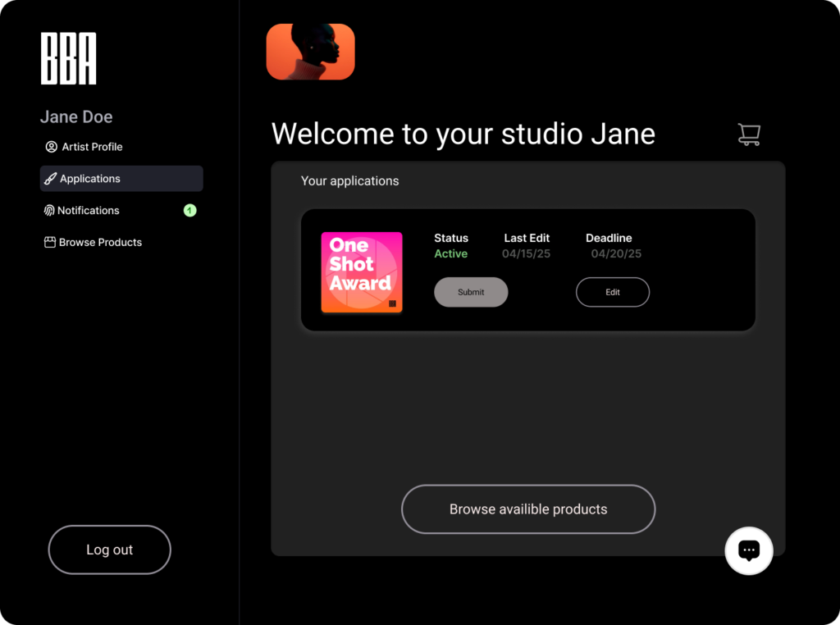The height and width of the screenshot is (625, 840).
Task: Click the Jane Doe username
Action: 76,117
